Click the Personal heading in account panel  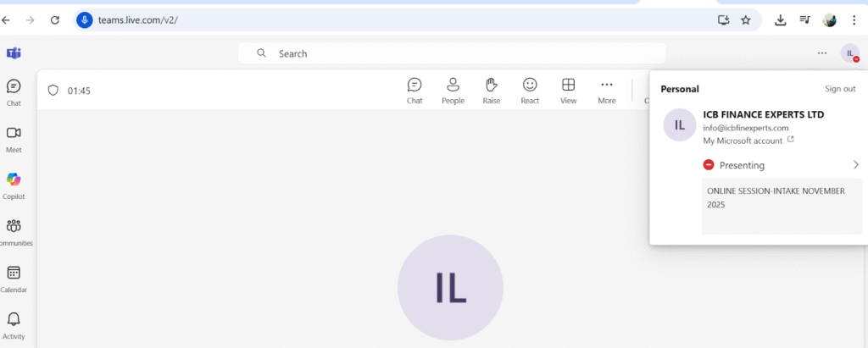tap(680, 89)
